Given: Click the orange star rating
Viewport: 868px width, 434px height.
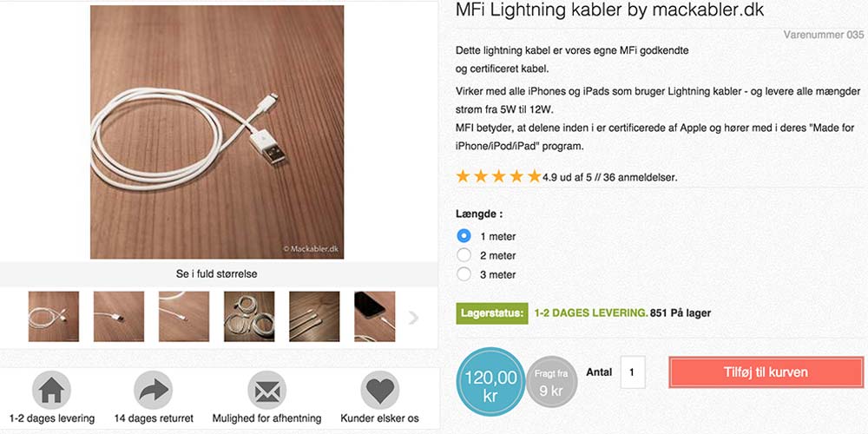Looking at the screenshot, I should tap(498, 177).
